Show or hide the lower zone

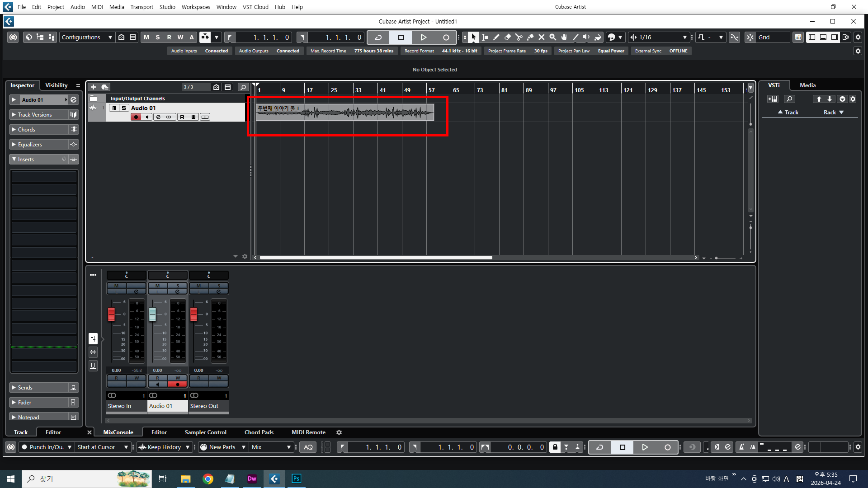pos(823,38)
